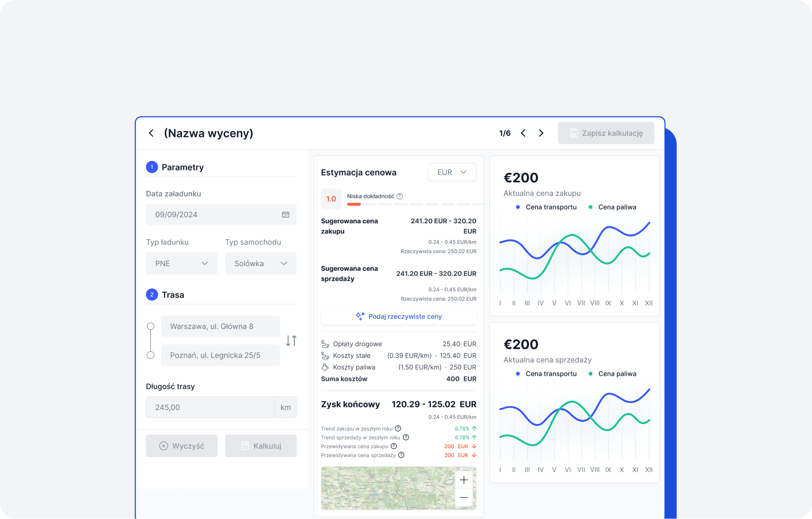
Task: Click help icon next to Niska dokładność
Action: coord(400,196)
